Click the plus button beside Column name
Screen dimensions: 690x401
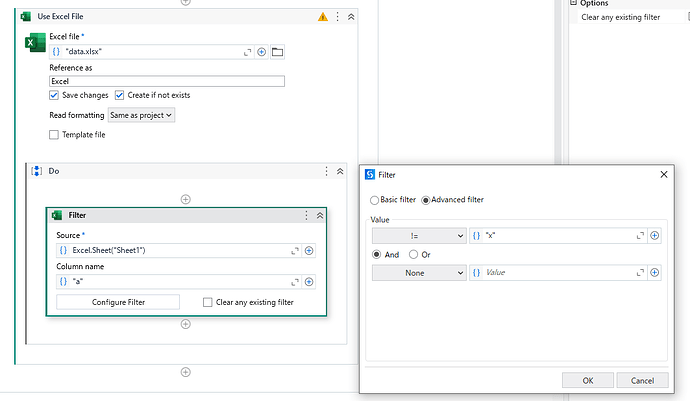[309, 282]
